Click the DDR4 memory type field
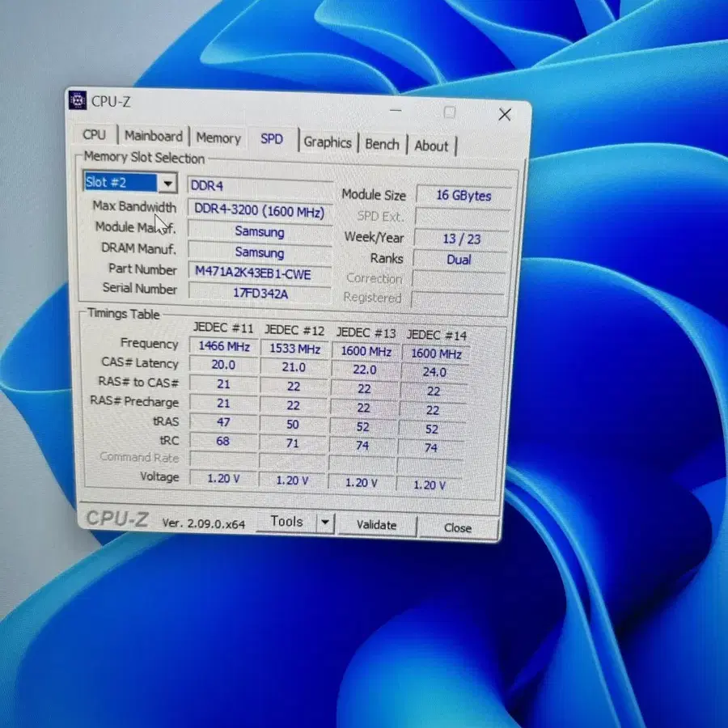Viewport: 728px width, 728px height. pos(260,186)
